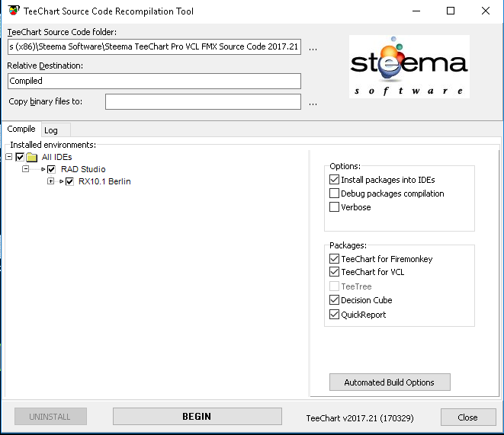This screenshot has height=435, width=504.
Task: Browse for TeeChart Source Code folder
Action: tap(313, 49)
